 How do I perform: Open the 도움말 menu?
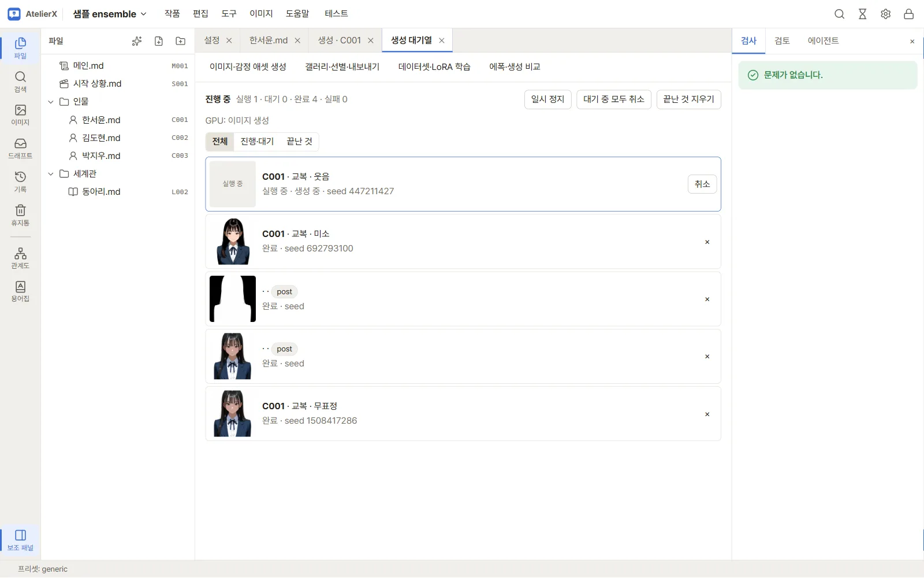point(297,14)
